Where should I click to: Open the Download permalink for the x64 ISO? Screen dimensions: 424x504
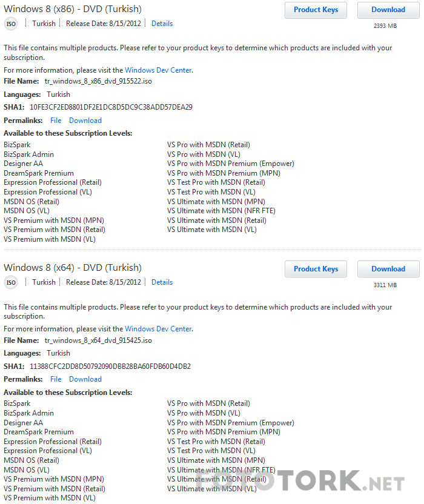pos(85,379)
